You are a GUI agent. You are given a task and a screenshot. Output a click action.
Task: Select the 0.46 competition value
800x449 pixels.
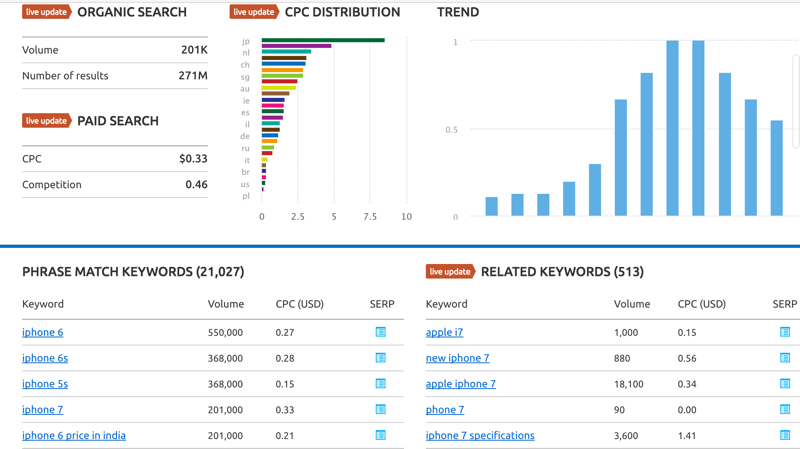[x=196, y=185]
